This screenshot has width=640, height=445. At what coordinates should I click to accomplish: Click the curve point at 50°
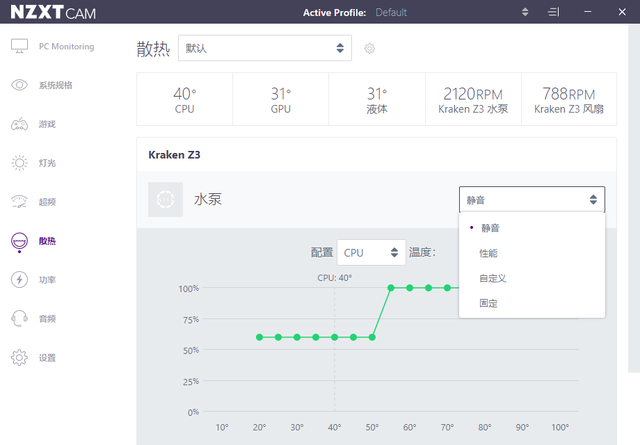(x=372, y=337)
